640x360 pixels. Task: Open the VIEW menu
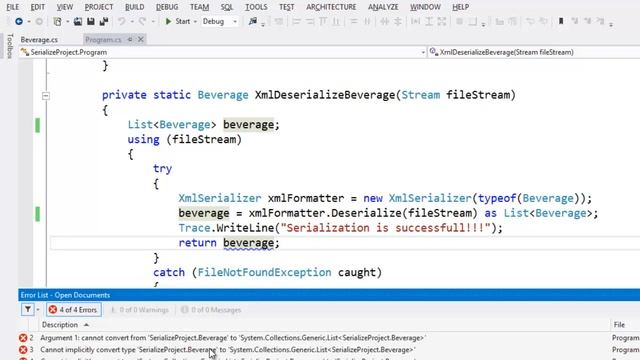[64, 7]
